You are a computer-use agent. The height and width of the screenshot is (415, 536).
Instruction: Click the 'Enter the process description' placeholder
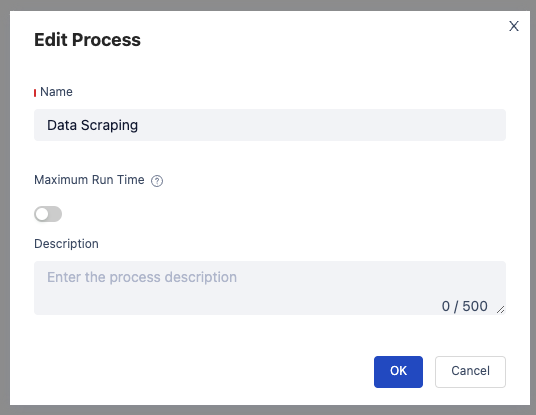point(142,277)
